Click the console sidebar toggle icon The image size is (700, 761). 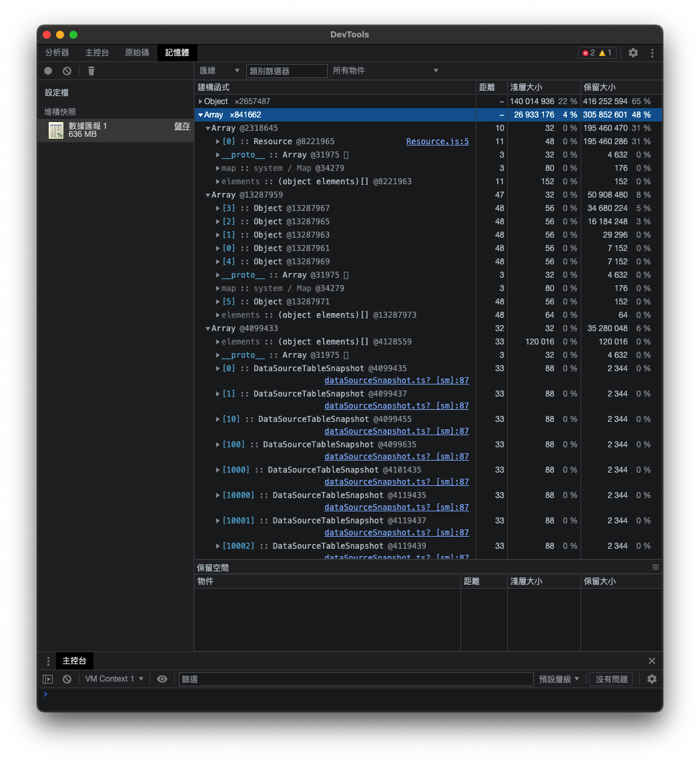click(x=48, y=679)
